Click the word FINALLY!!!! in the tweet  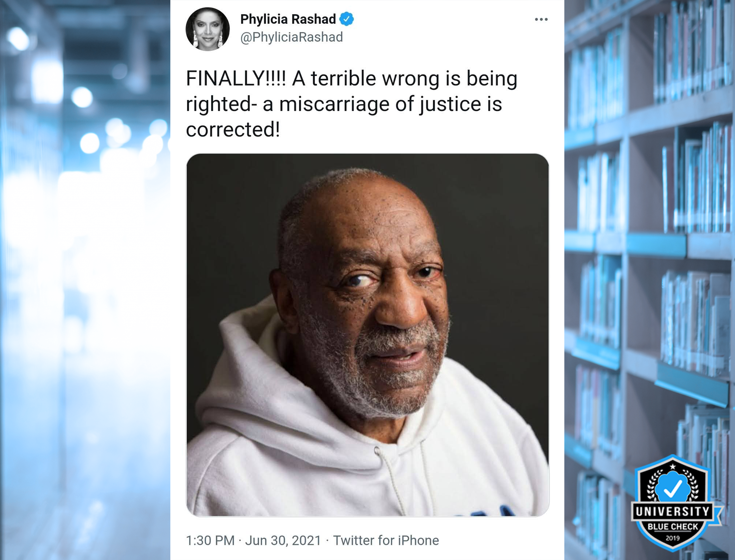pos(236,78)
